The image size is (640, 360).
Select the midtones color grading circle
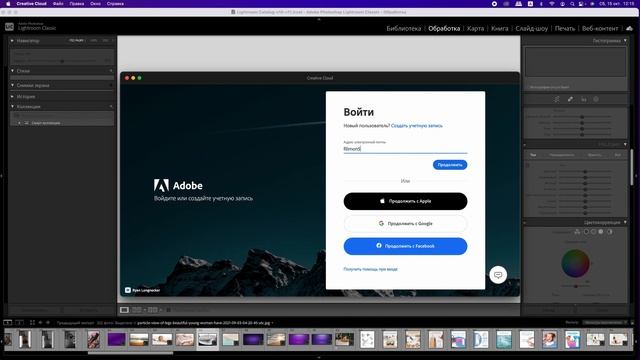point(593,232)
